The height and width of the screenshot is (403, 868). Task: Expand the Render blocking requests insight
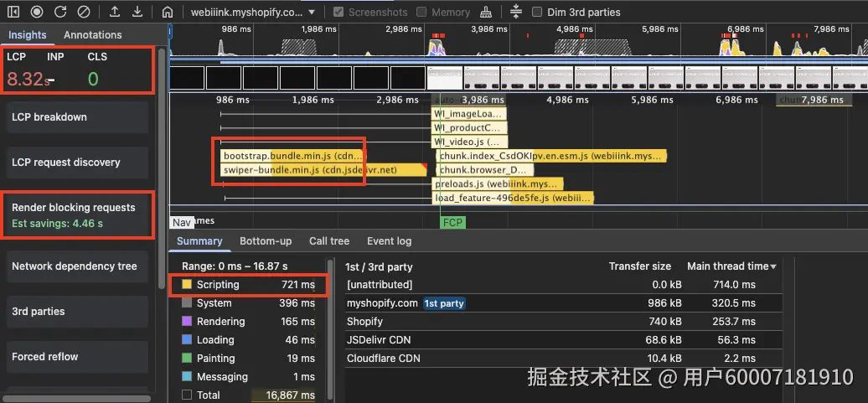pyautogui.click(x=77, y=214)
